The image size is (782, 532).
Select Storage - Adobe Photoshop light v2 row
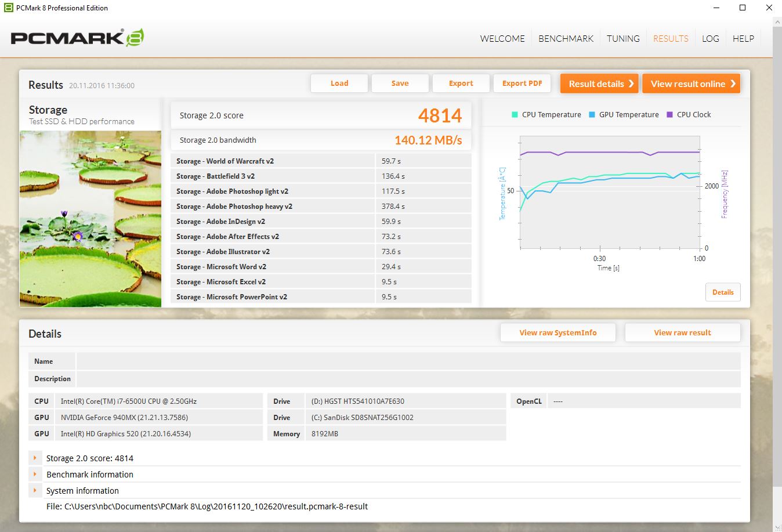point(321,191)
